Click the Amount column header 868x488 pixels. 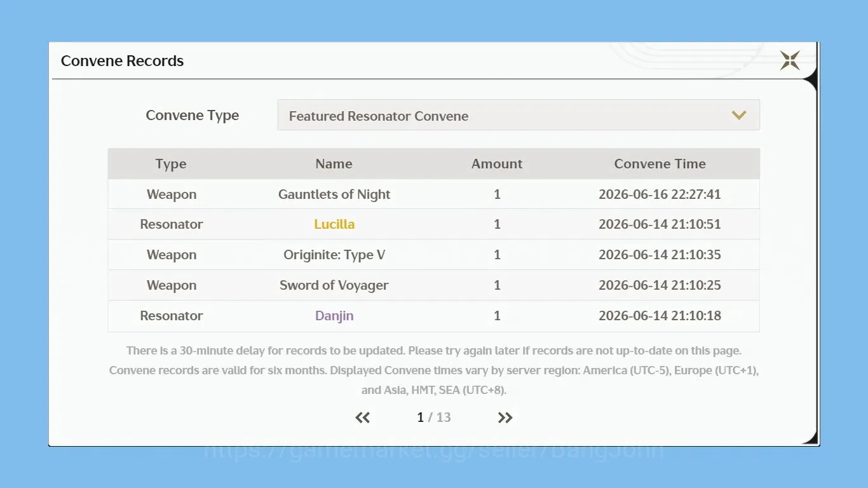tap(497, 164)
